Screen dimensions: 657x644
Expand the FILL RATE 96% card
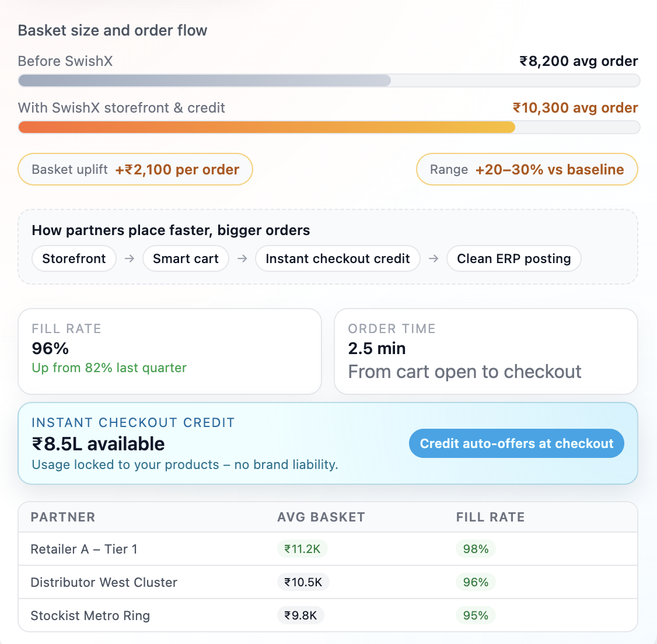(x=170, y=351)
